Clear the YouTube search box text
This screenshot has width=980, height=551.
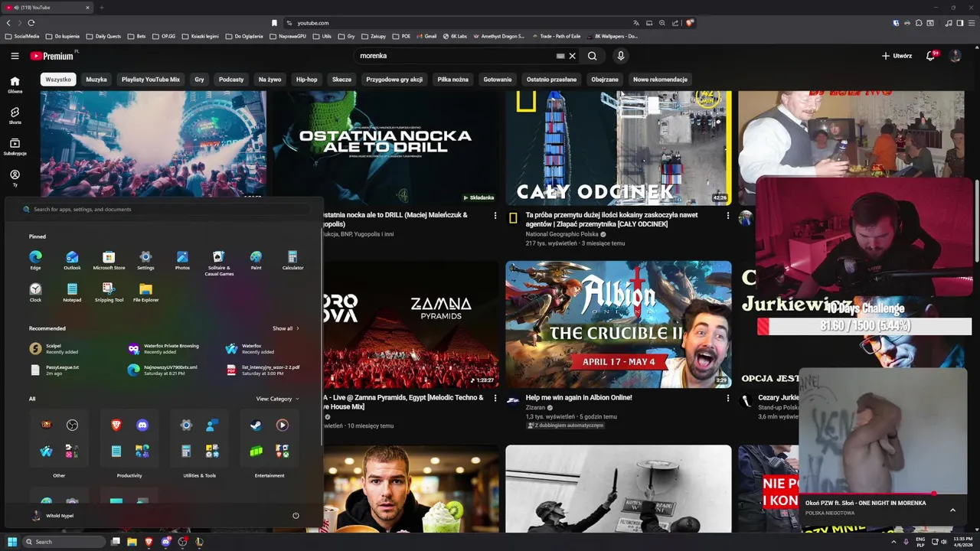pyautogui.click(x=572, y=56)
